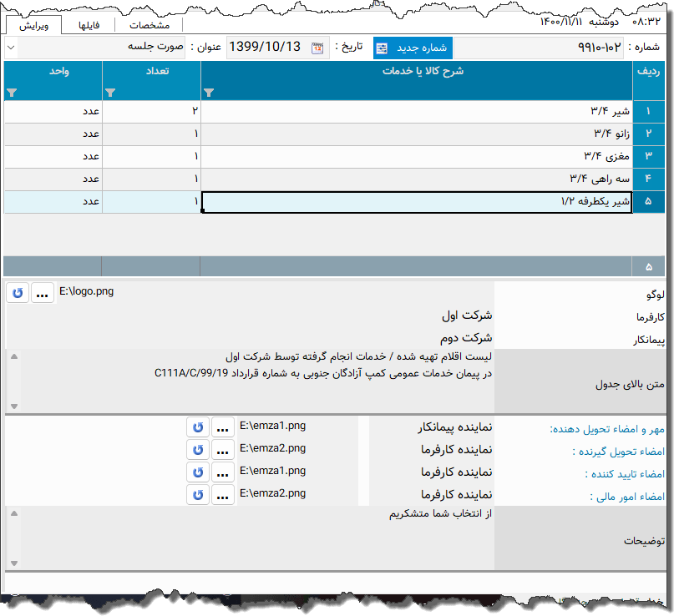Reload signature for امضاء امور مالی
This screenshot has height=616, width=674.
[x=198, y=495]
